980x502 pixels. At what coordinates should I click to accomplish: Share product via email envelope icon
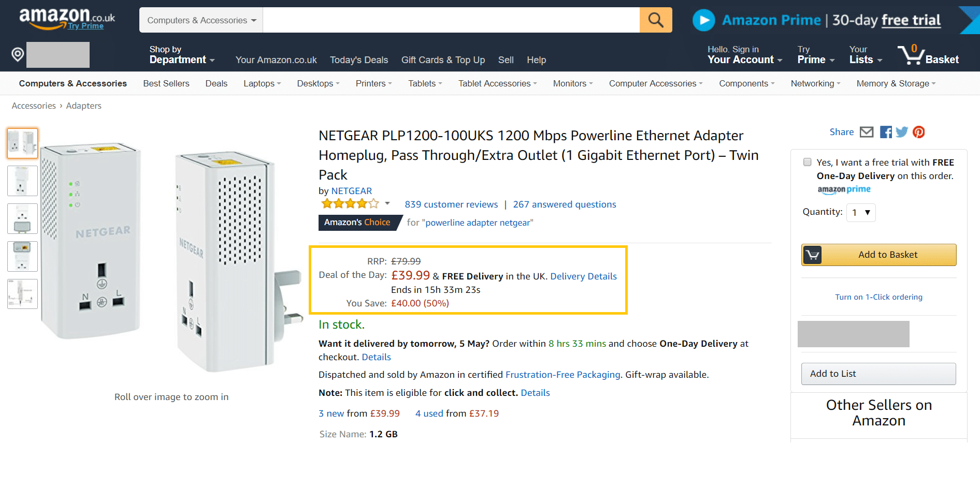click(x=867, y=132)
